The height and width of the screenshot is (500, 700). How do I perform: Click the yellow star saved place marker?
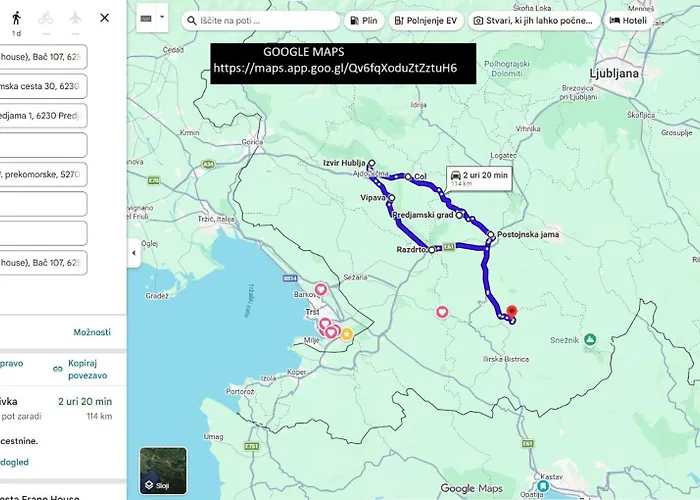pos(346,334)
